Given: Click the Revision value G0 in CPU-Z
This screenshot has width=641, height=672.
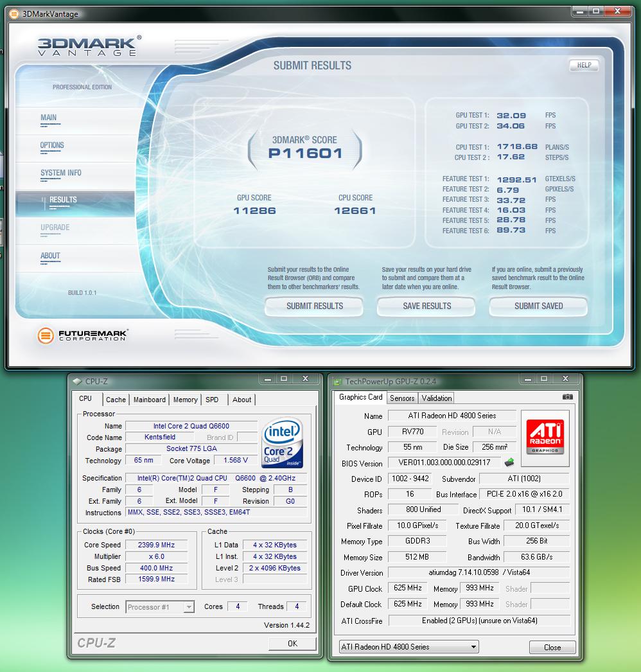Looking at the screenshot, I should (x=290, y=501).
